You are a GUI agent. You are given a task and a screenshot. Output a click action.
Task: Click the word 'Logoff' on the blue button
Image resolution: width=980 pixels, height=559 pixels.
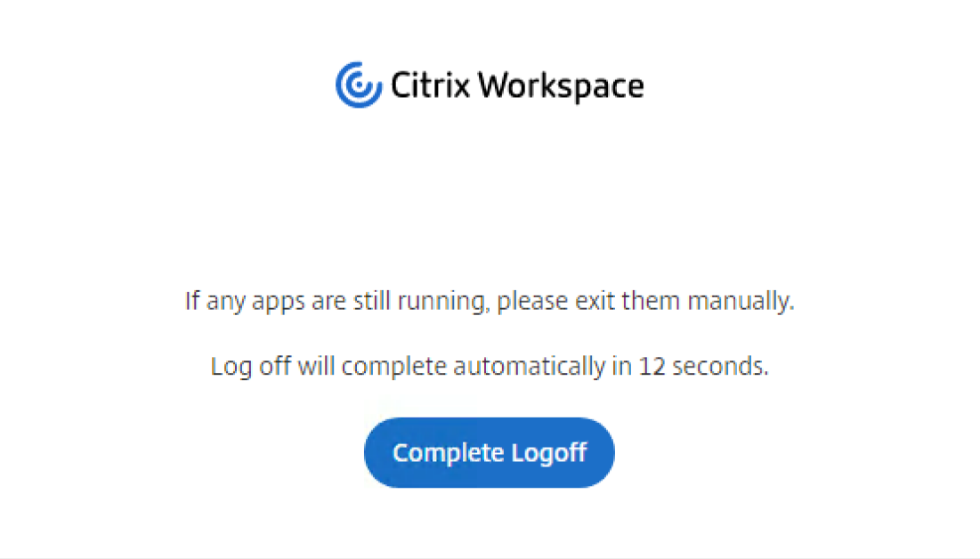click(549, 453)
